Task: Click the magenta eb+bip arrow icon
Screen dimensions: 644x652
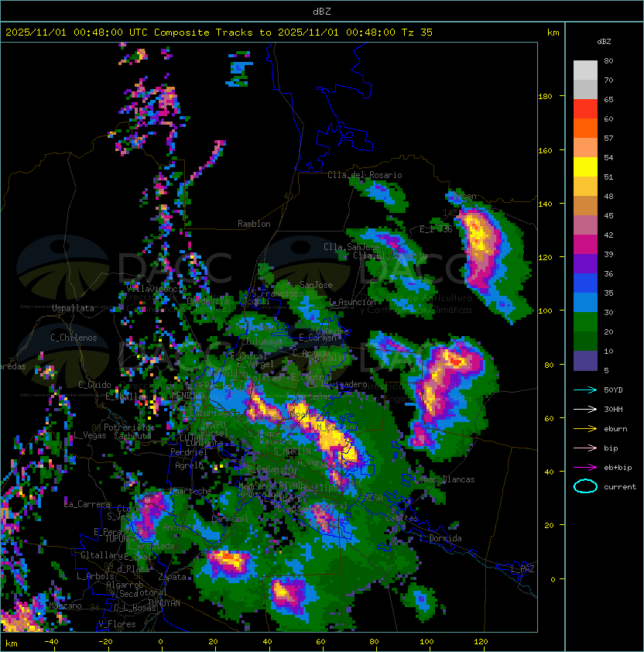Action: pos(585,468)
